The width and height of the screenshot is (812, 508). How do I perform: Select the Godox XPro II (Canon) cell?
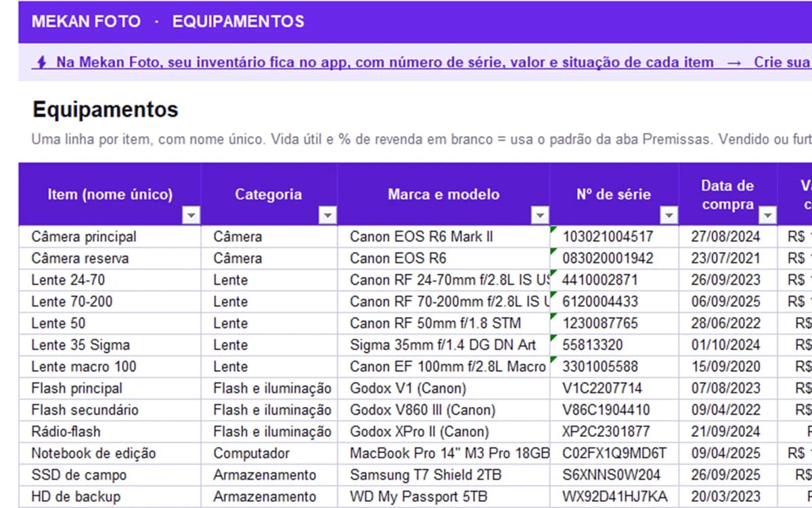point(444,431)
